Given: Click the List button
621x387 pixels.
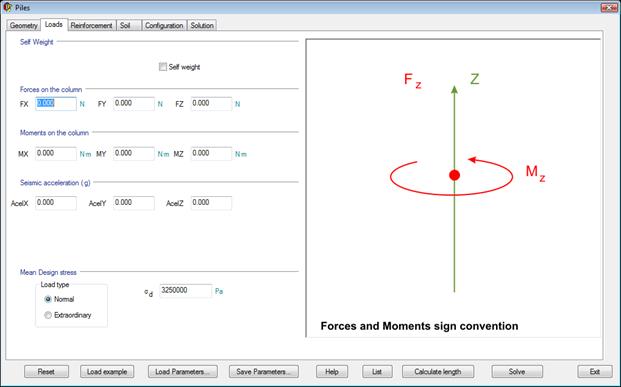Looking at the screenshot, I should point(377,372).
